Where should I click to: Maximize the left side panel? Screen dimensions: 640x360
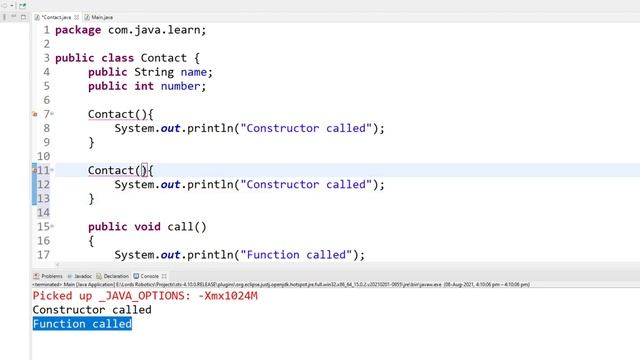[x=23, y=17]
